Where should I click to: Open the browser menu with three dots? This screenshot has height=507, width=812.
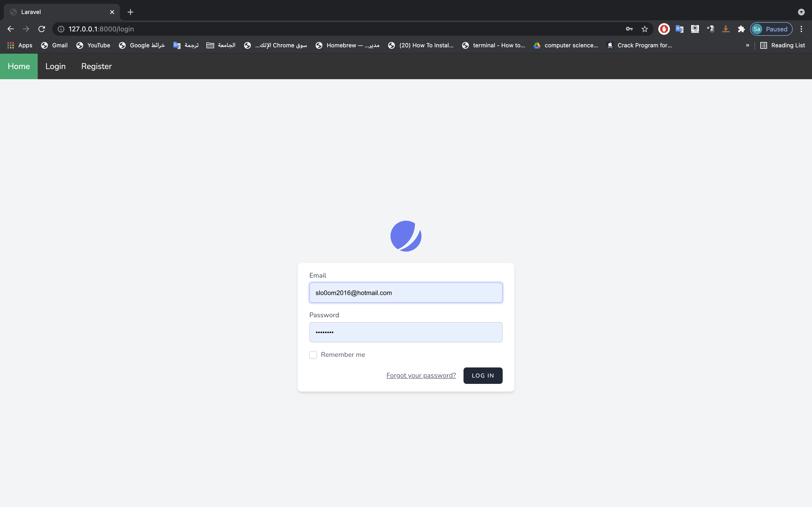[801, 29]
